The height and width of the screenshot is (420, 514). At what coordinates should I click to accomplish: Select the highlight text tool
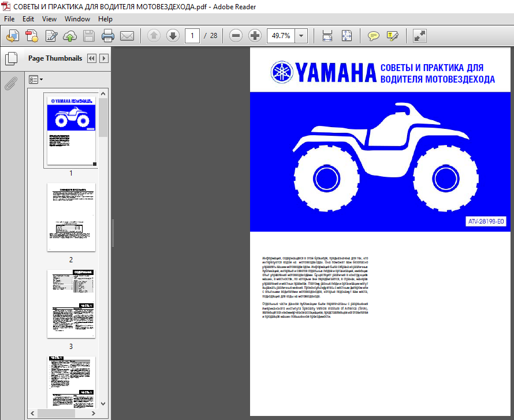coord(393,36)
